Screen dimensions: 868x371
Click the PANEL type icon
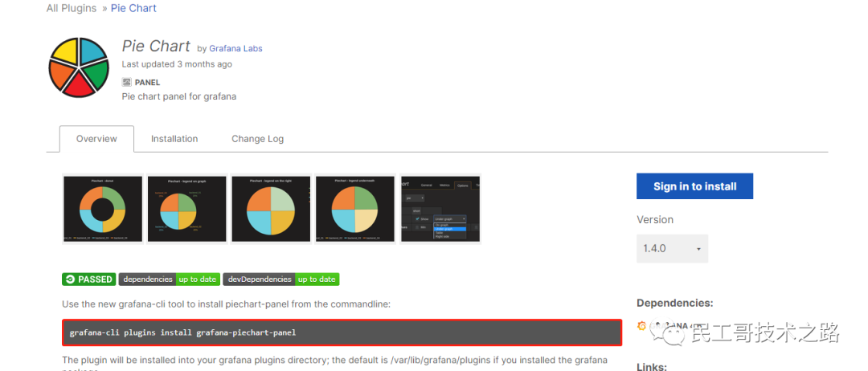pyautogui.click(x=126, y=83)
